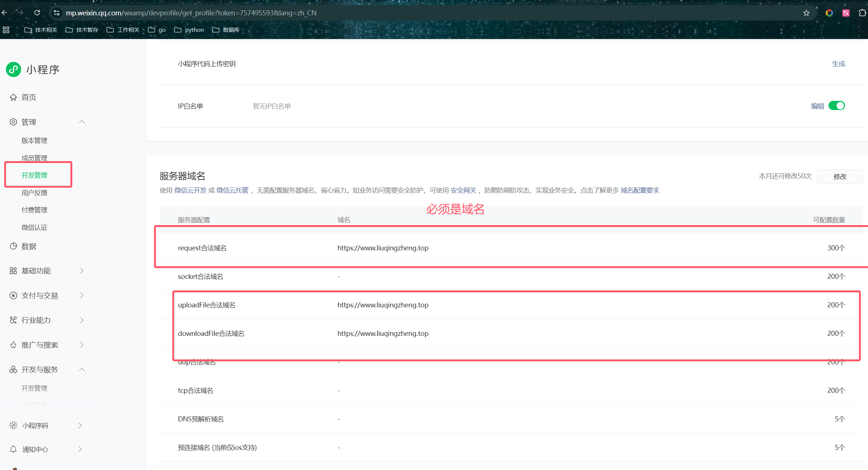Click the 数据 chart icon in the sidebar
This screenshot has width=868, height=470.
pyautogui.click(x=14, y=246)
